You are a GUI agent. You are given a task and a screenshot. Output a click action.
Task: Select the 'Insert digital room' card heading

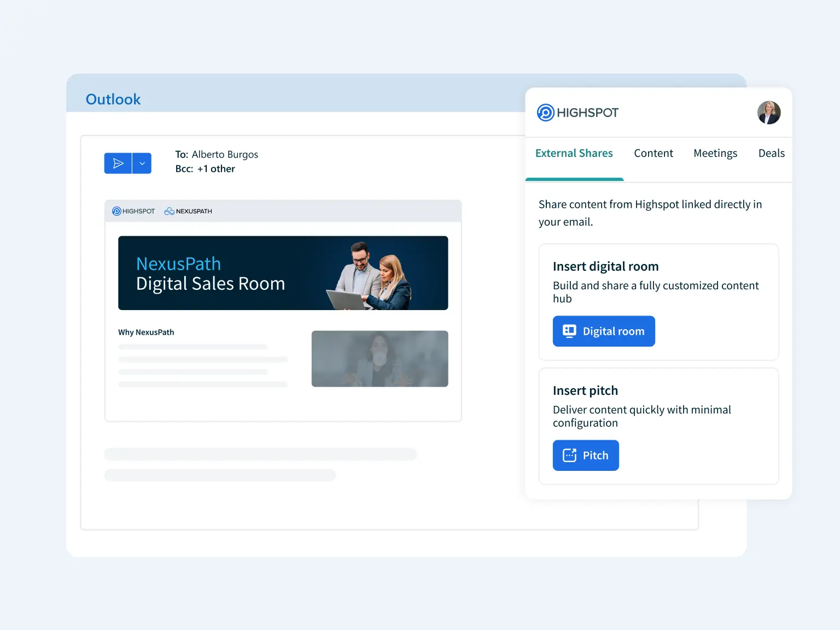click(605, 266)
